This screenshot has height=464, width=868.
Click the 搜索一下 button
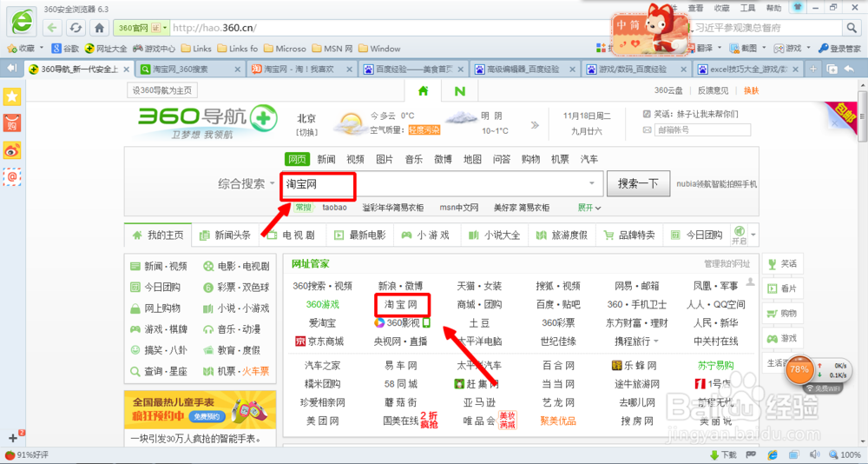coord(638,183)
